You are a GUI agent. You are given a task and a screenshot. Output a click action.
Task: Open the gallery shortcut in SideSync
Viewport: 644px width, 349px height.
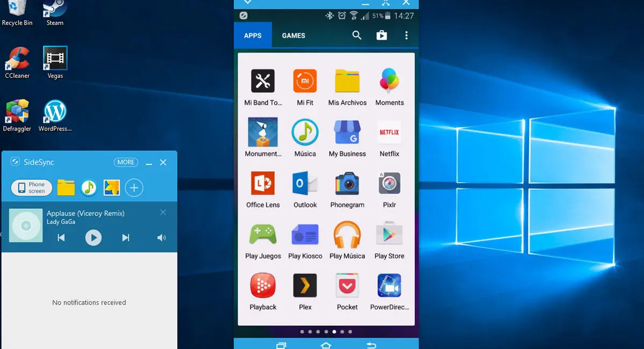coord(112,188)
